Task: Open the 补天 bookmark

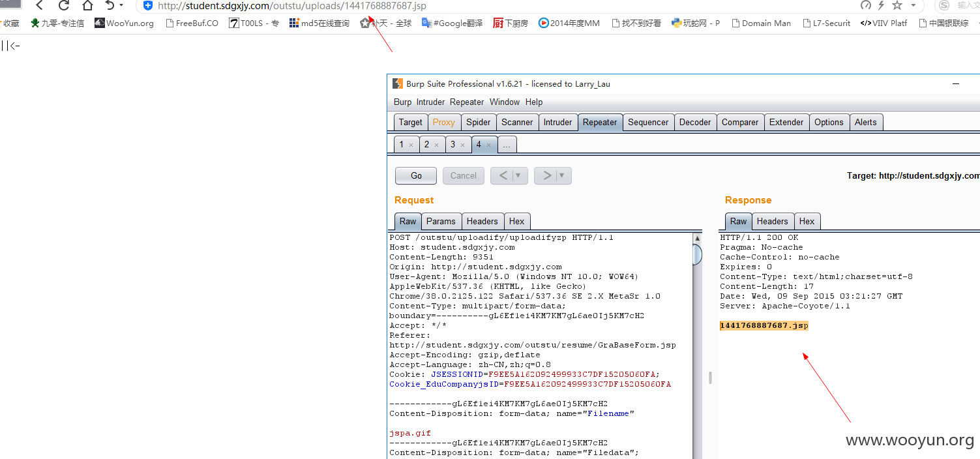Action: pos(386,23)
